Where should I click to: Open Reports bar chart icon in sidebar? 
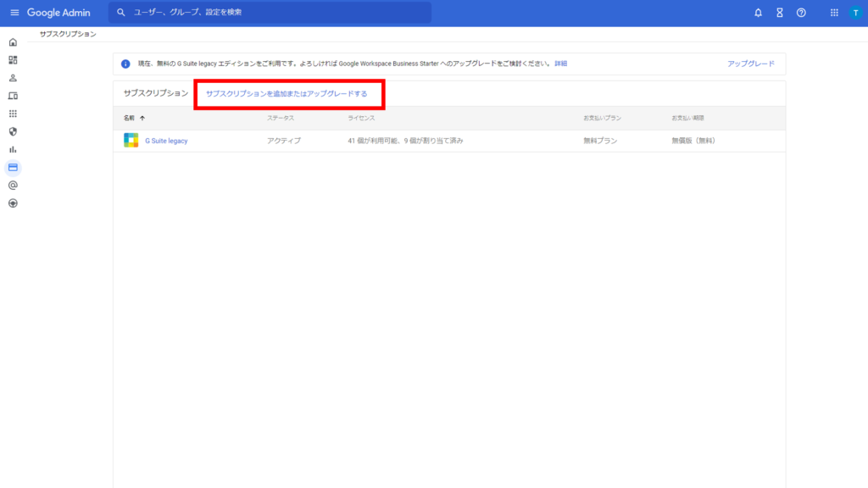(13, 149)
